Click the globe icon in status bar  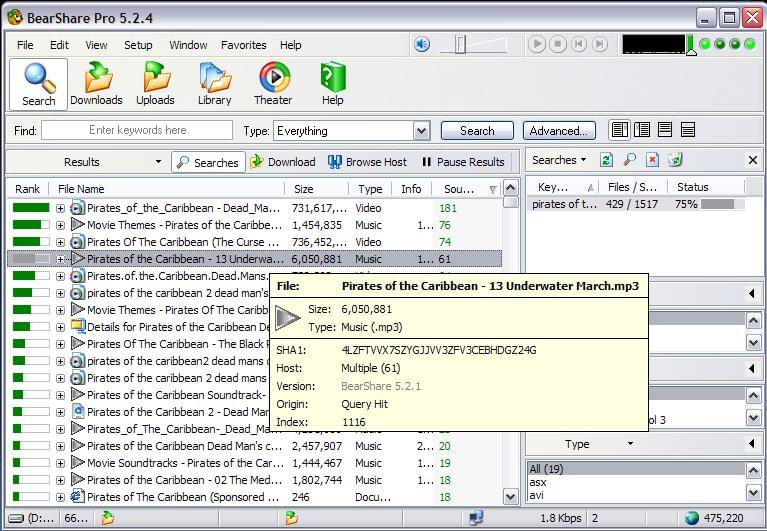tap(692, 518)
